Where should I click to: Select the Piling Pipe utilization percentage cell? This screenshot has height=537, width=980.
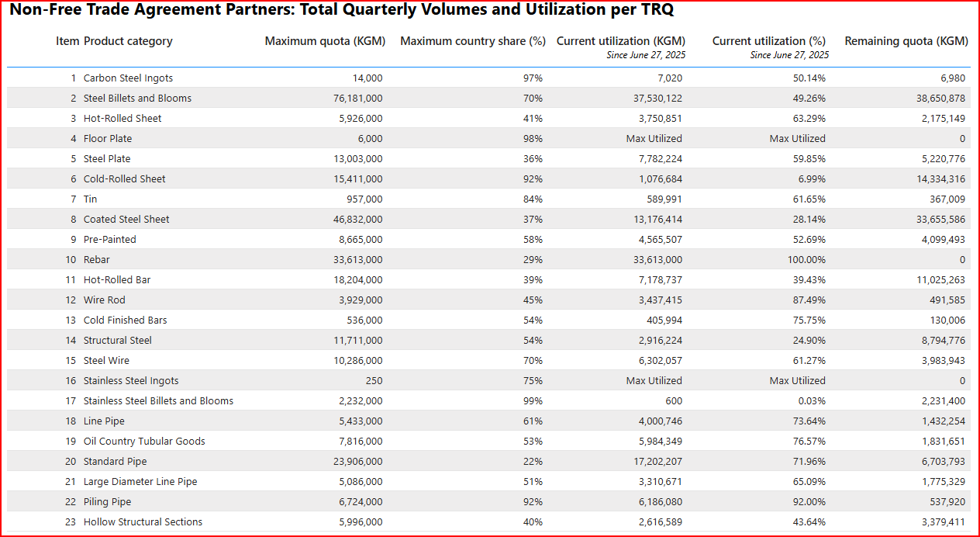(808, 501)
